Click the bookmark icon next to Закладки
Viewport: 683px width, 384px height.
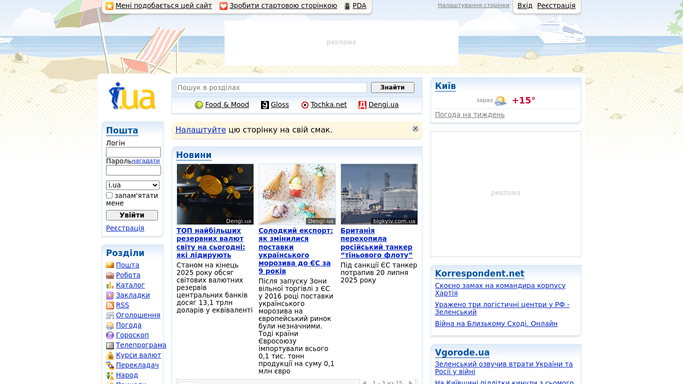[110, 295]
